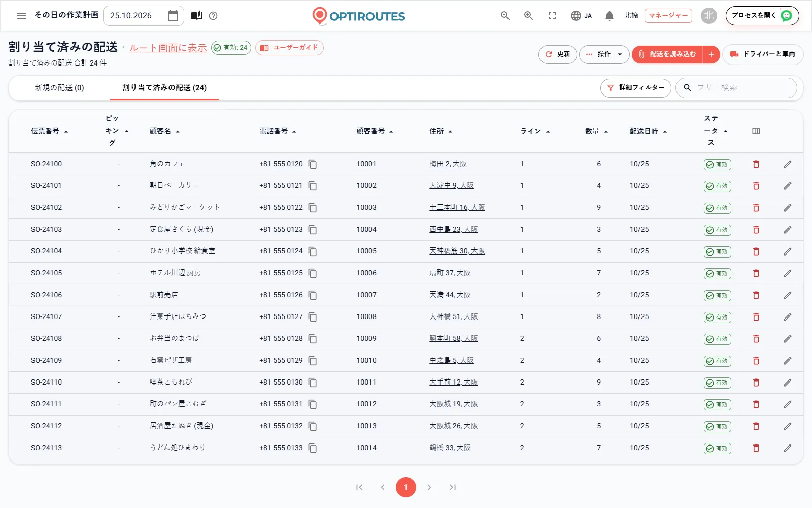Click the 更新 refresh button
Image resolution: width=812 pixels, height=508 pixels.
click(x=557, y=54)
